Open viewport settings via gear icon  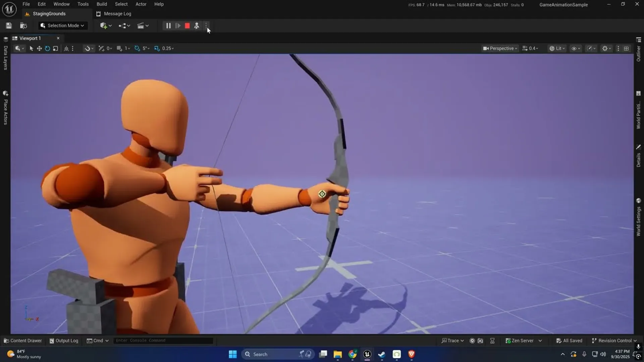[x=606, y=48]
